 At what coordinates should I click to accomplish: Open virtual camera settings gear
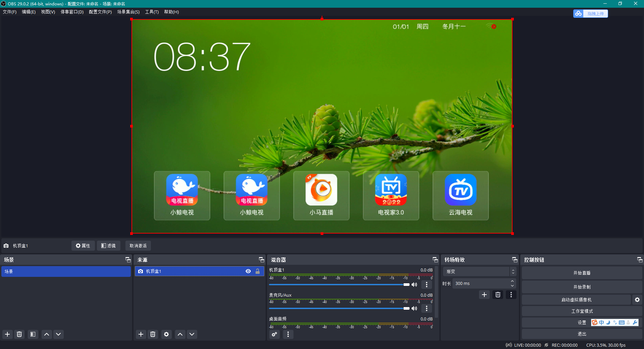(x=637, y=300)
